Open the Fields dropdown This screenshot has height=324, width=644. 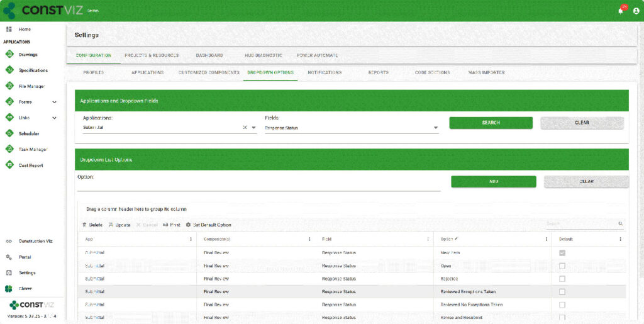point(435,128)
